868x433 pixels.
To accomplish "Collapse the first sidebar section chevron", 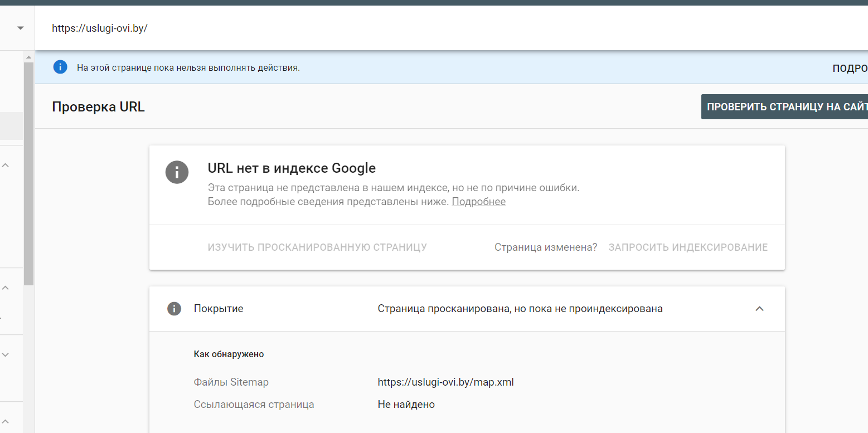I will [6, 166].
